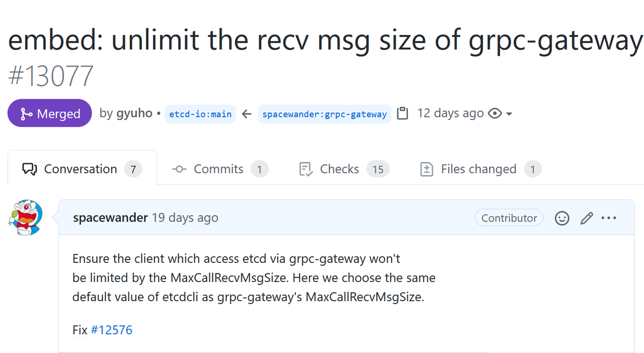Screen dimensions: 644x353
Task: Open spacewander's profile from comment header
Action: [110, 218]
